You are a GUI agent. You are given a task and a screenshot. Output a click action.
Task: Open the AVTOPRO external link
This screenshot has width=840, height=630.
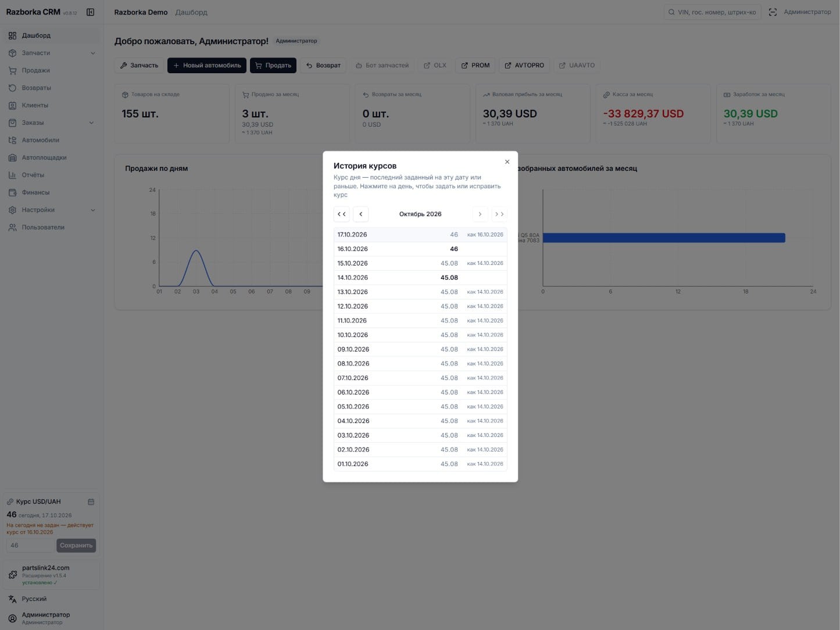click(524, 65)
